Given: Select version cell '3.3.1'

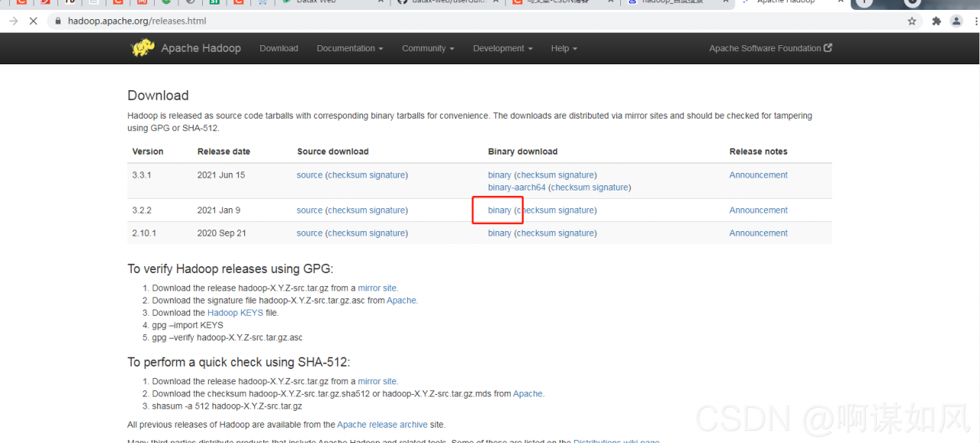Looking at the screenshot, I should [x=142, y=175].
